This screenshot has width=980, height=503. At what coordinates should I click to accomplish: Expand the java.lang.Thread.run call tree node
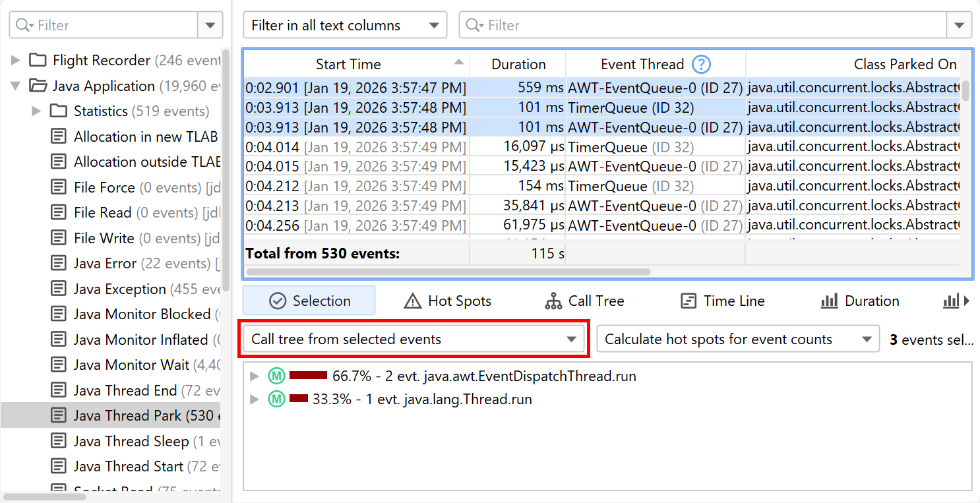(255, 399)
